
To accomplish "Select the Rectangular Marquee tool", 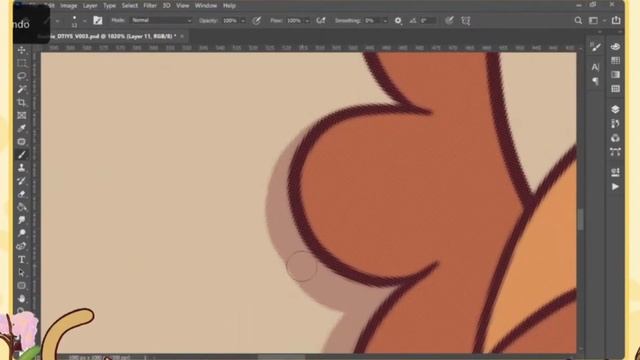I will [x=22, y=63].
